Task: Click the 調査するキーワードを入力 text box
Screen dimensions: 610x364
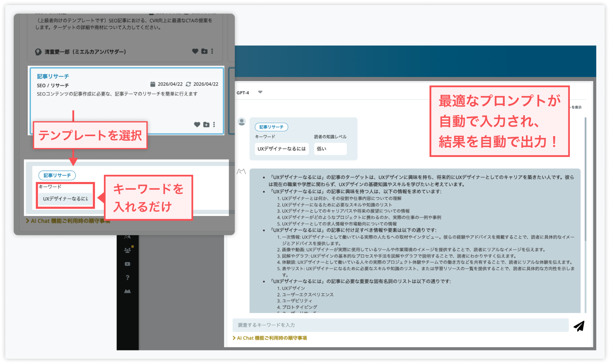Action: click(400, 325)
